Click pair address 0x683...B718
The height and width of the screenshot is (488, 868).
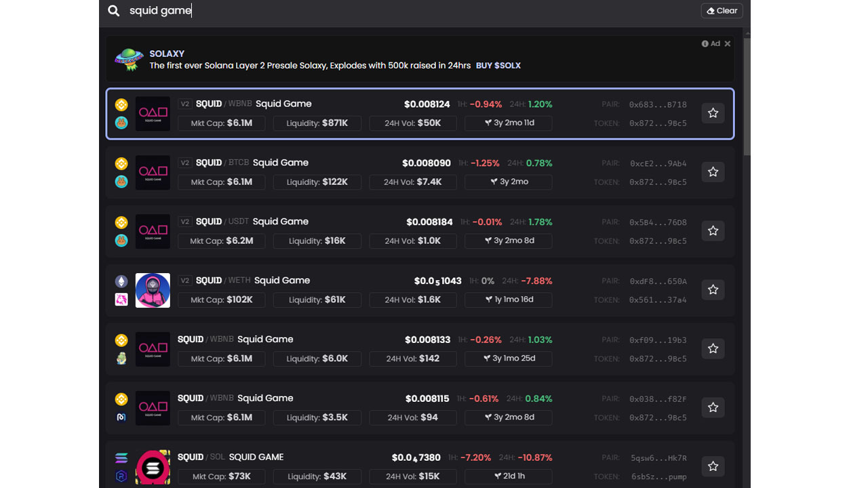pos(658,104)
